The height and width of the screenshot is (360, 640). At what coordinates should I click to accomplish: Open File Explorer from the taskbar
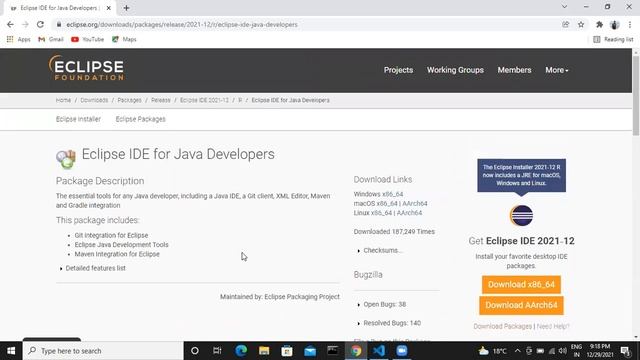click(264, 351)
